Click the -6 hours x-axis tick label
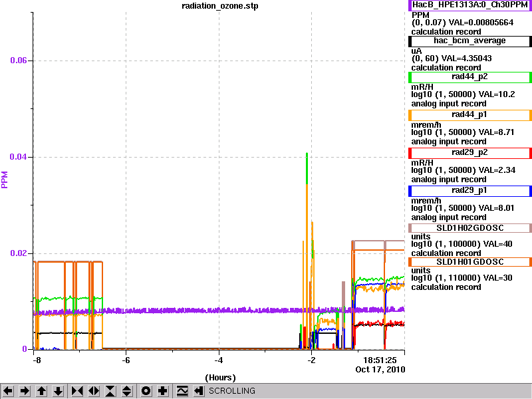 coord(126,360)
